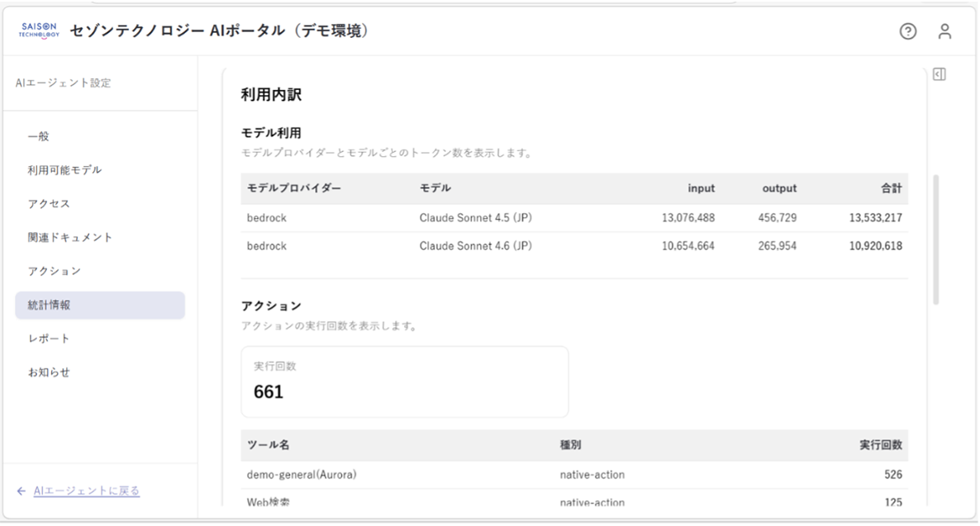The width and height of the screenshot is (980, 526).
Task: Click the total value 13,533,217
Action: pos(876,218)
